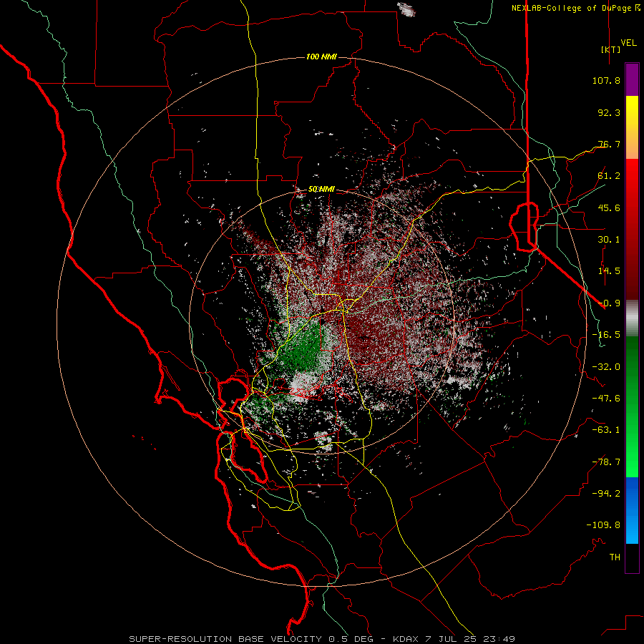The width and height of the screenshot is (644, 644).
Task: Click the 50 NMI range ring label
Action: click(321, 190)
